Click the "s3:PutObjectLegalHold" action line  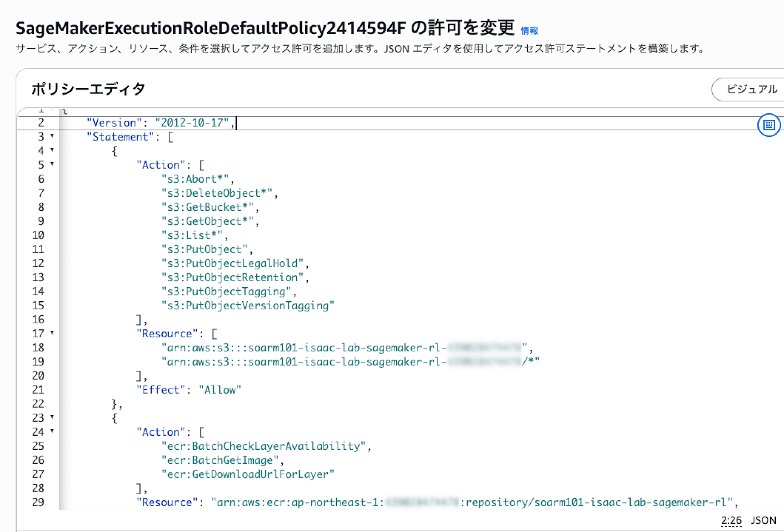(x=235, y=264)
